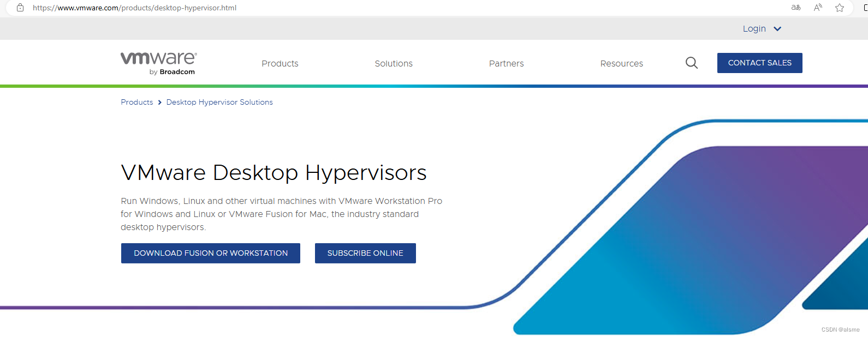Screen dimensions: 868x337
Task: Select the paragraph mentioning VMware Workstation Pro
Action: pos(282,214)
